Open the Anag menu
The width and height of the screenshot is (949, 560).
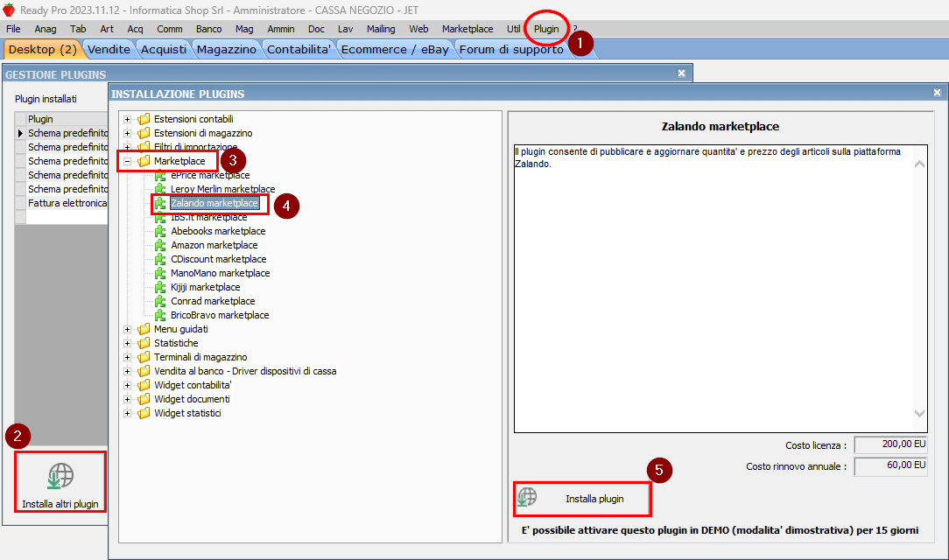pos(46,29)
